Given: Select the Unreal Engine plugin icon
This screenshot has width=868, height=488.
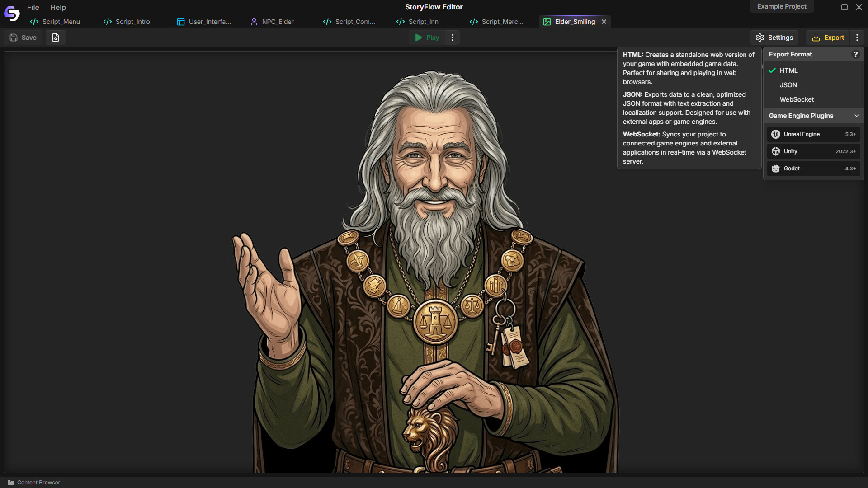Looking at the screenshot, I should tap(776, 134).
